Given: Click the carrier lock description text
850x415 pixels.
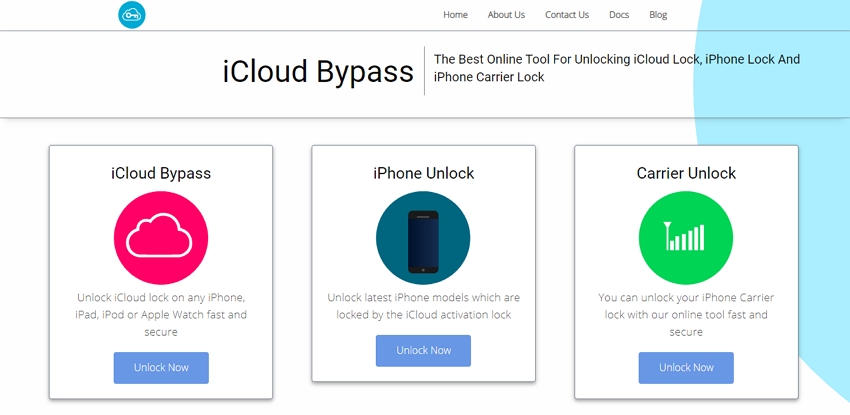Looking at the screenshot, I should tap(686, 314).
